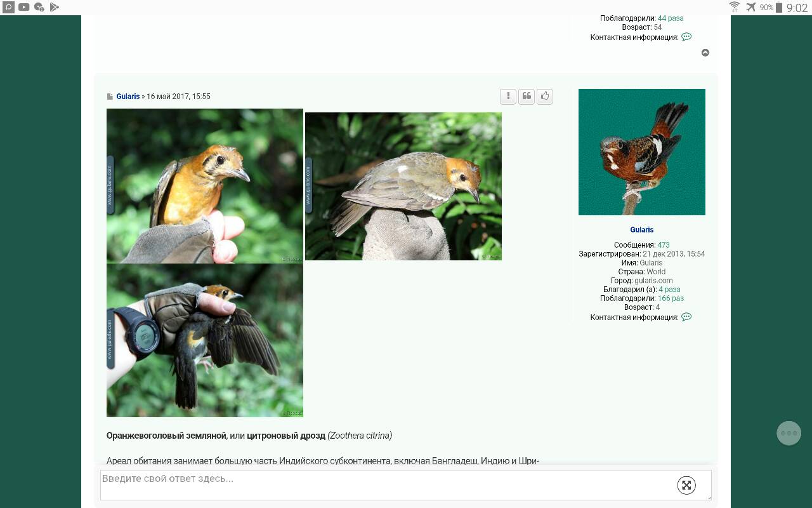
Task: Open Gularis username under avatar
Action: (641, 230)
